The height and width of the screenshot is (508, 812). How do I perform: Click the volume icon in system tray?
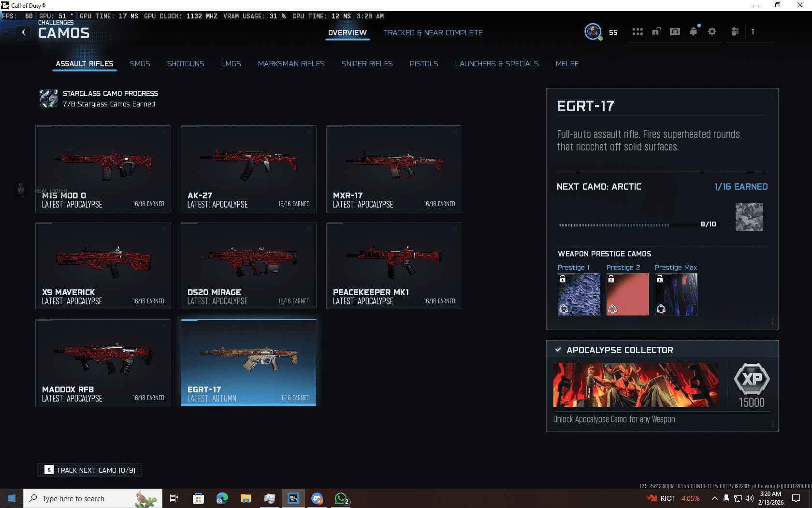(x=750, y=498)
